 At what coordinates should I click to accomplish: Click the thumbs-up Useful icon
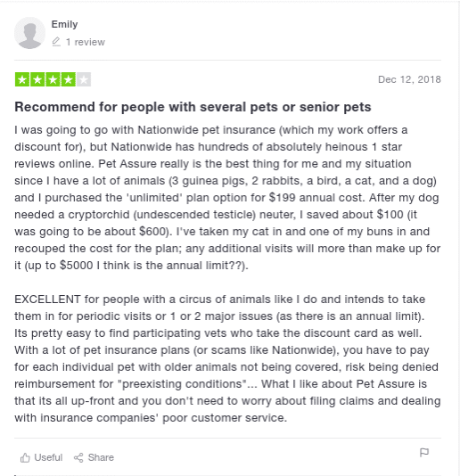click(x=25, y=457)
